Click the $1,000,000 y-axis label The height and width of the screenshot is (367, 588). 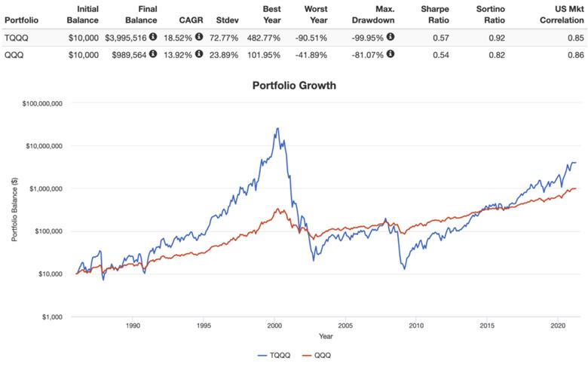coord(46,188)
